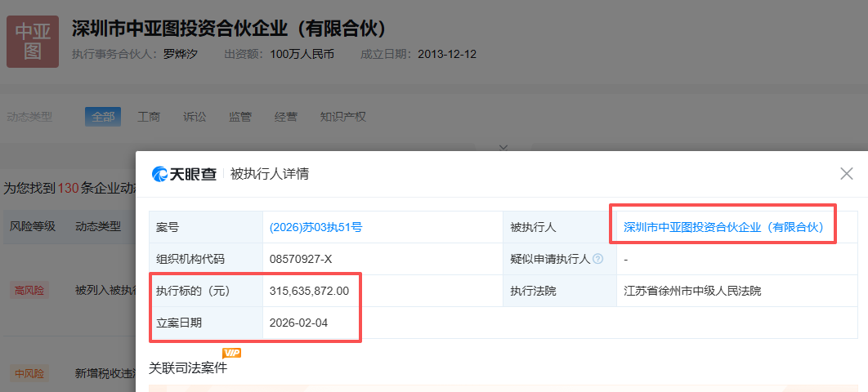Click capital amount 100万人民币
This screenshot has height=392, width=868.
302,54
